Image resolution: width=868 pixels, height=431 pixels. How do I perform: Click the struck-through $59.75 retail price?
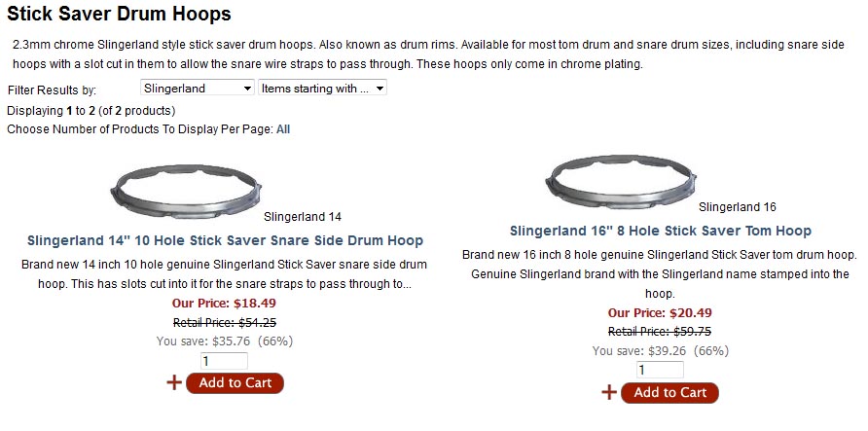[x=660, y=332]
